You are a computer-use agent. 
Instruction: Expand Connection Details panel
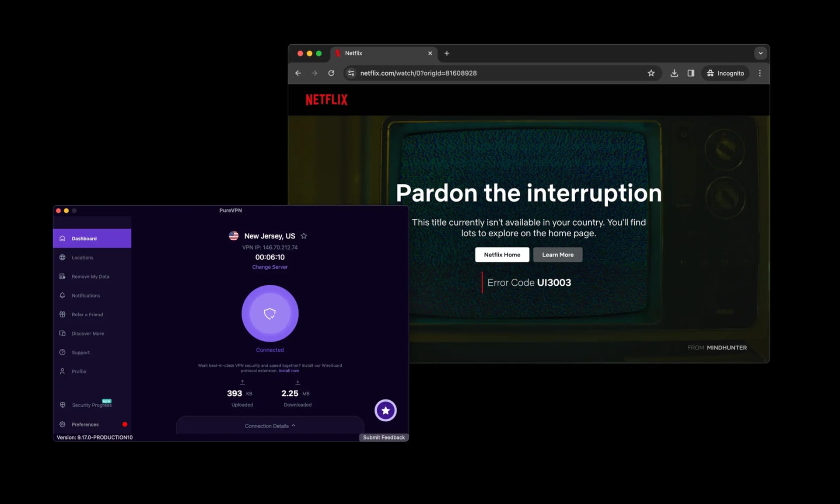coord(270,425)
